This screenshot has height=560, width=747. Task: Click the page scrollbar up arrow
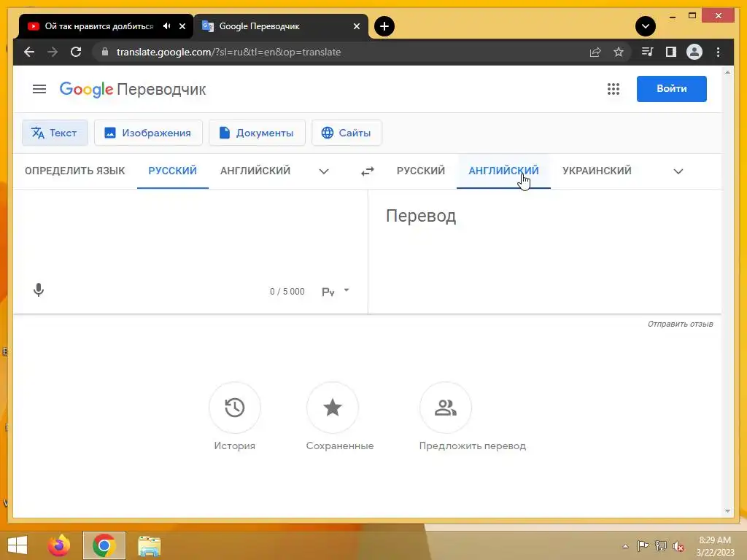(x=727, y=72)
